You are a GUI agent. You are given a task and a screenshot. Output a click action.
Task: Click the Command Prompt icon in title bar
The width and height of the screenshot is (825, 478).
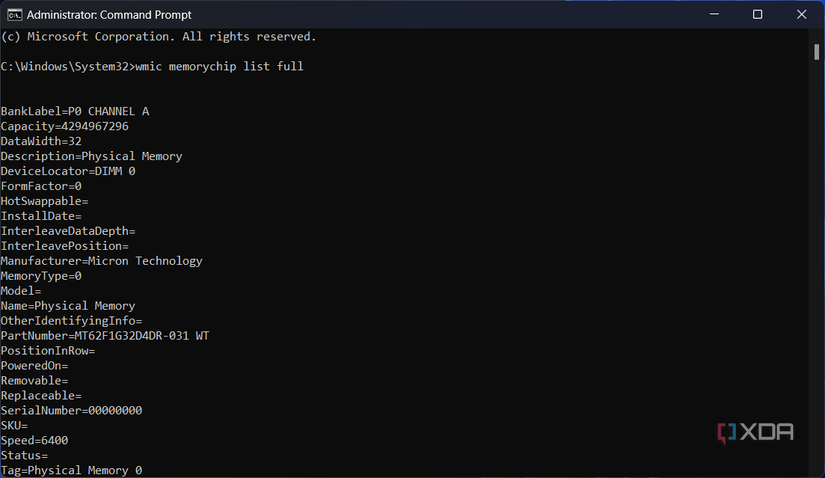pos(12,15)
